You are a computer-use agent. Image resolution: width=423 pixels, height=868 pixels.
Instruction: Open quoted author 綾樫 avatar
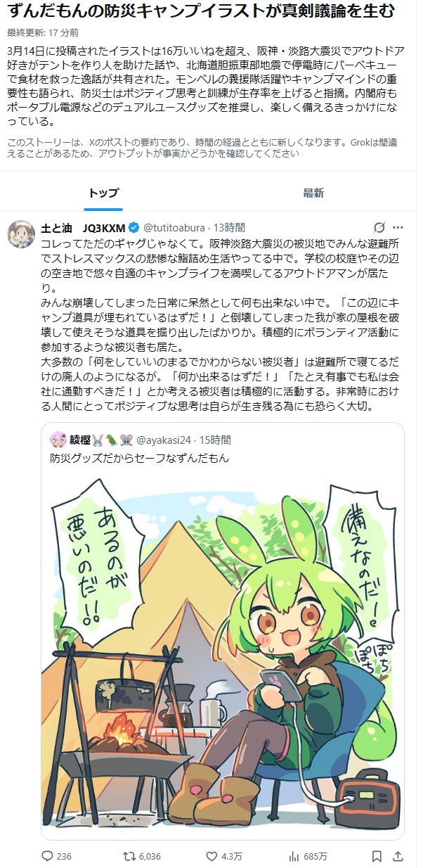pos(58,440)
